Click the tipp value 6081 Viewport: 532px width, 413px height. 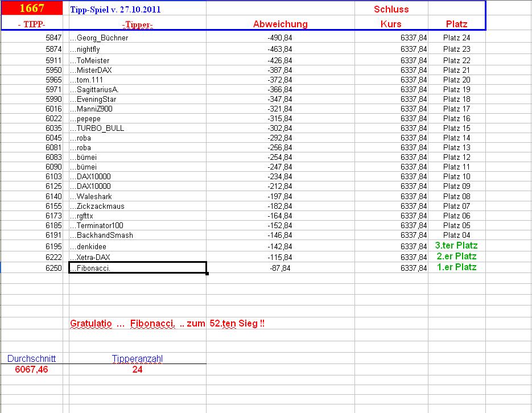[32, 147]
